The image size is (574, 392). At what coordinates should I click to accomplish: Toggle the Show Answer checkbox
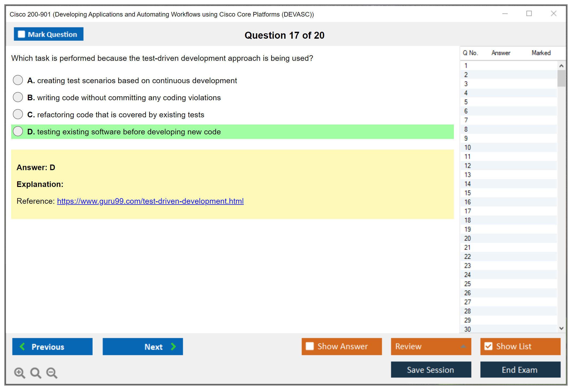(310, 346)
